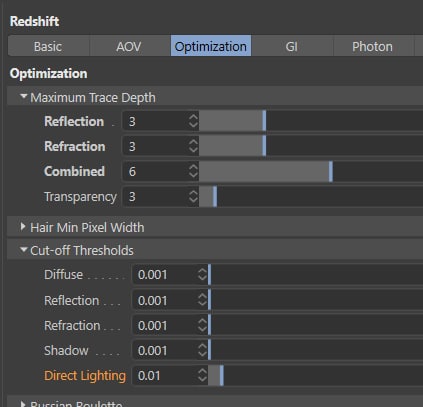The width and height of the screenshot is (423, 407).
Task: Click the Direct Lighting 0.01 field
Action: [164, 376]
